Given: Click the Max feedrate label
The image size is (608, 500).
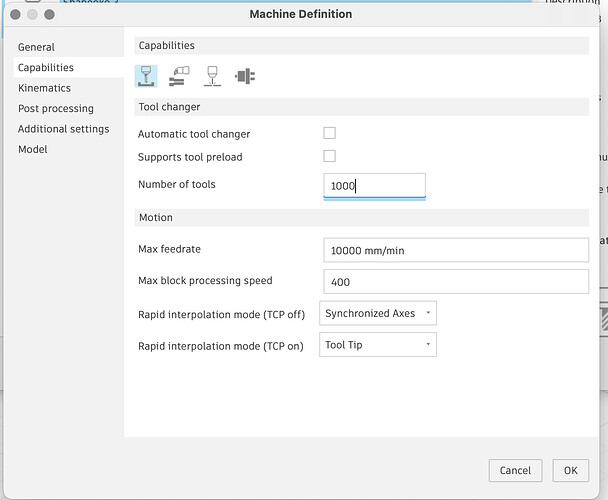Looking at the screenshot, I should point(169,249).
